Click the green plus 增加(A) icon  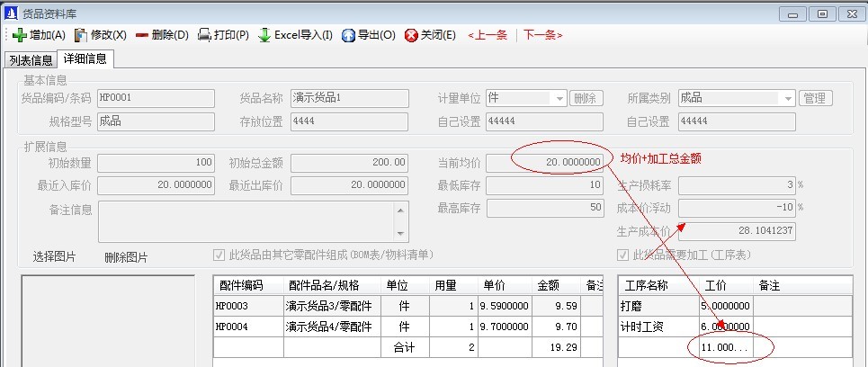[x=19, y=35]
